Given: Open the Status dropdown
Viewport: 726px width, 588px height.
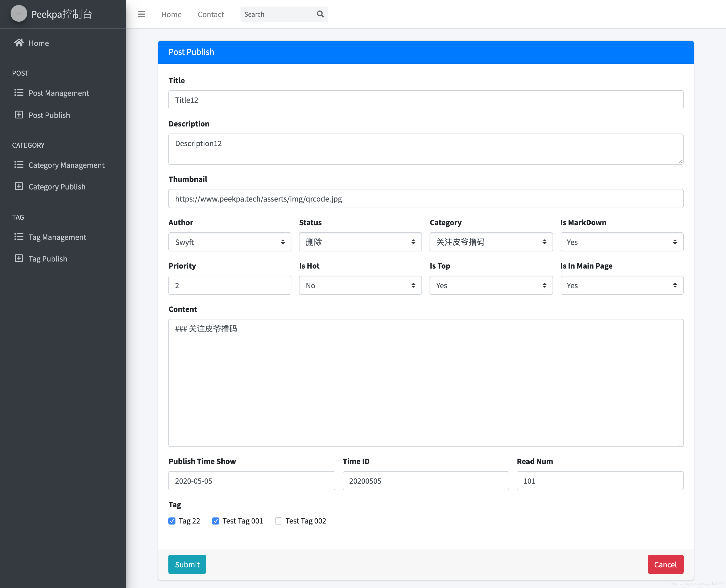Looking at the screenshot, I should click(x=360, y=242).
